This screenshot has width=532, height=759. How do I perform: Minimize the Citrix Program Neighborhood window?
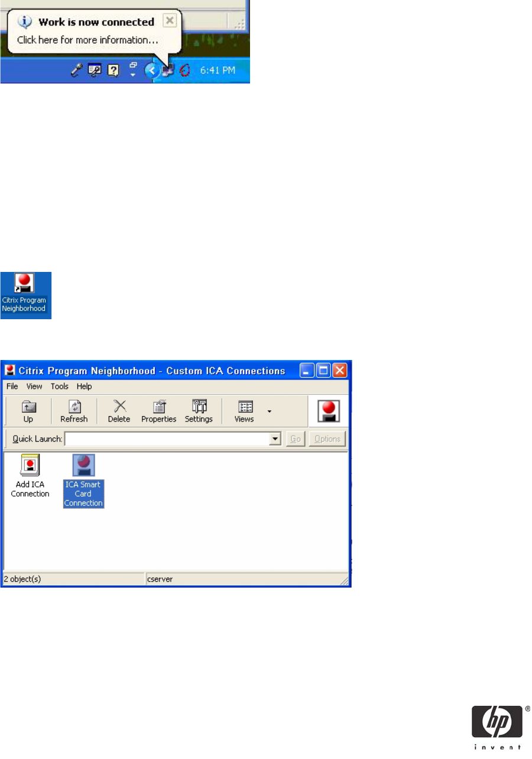[307, 371]
